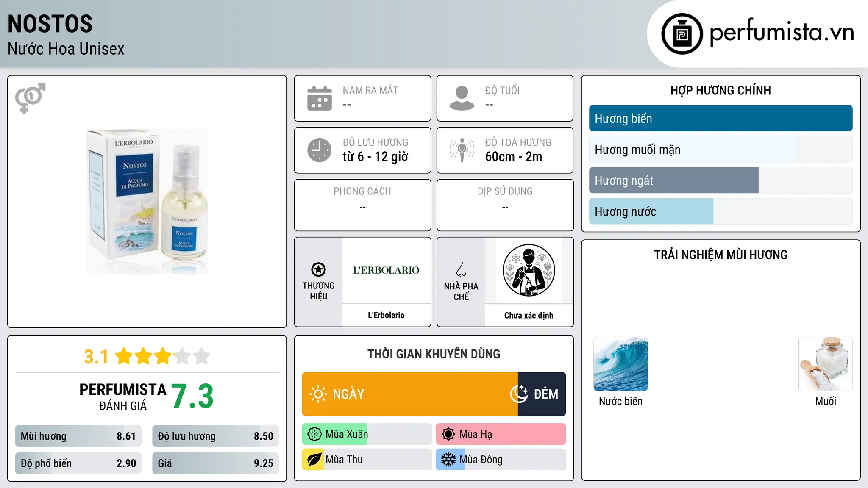Image resolution: width=868 pixels, height=488 pixels.
Task: Click the unisex gender symbol icon
Action: tap(30, 98)
